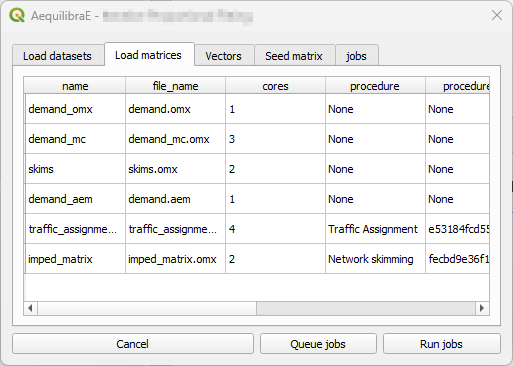Click the Network skimming procedure cell

tap(375, 259)
